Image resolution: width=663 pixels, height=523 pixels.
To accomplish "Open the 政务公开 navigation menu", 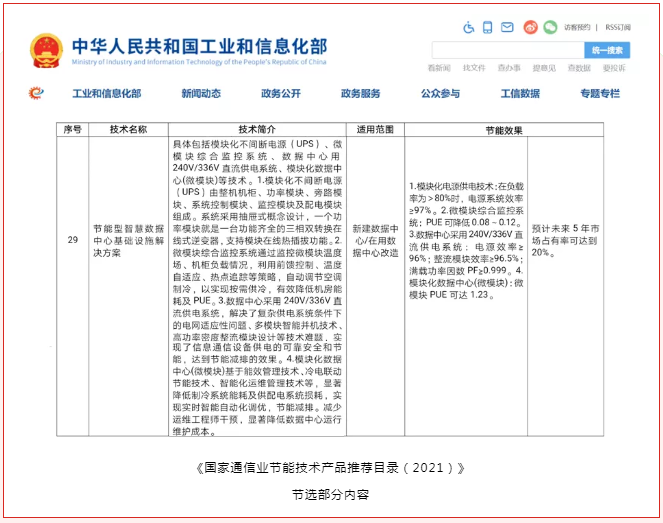I will (x=281, y=93).
